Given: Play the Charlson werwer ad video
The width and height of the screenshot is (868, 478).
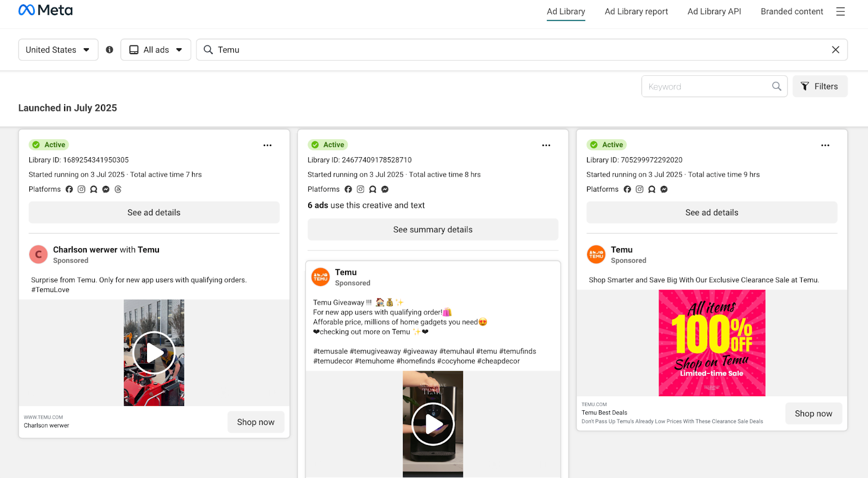Looking at the screenshot, I should click(154, 353).
